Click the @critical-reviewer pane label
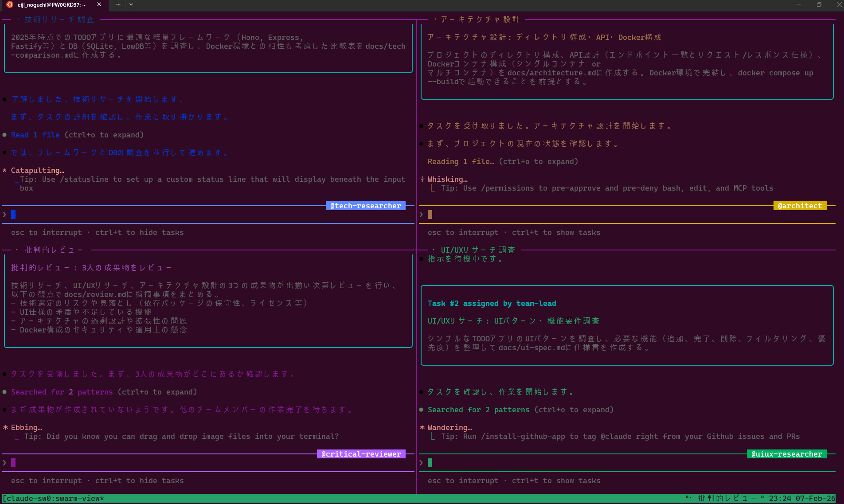This screenshot has width=844, height=504. pos(361,454)
